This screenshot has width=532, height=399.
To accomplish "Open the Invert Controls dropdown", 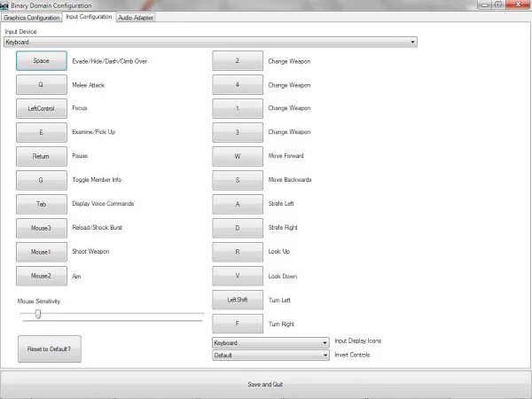I will (x=270, y=356).
